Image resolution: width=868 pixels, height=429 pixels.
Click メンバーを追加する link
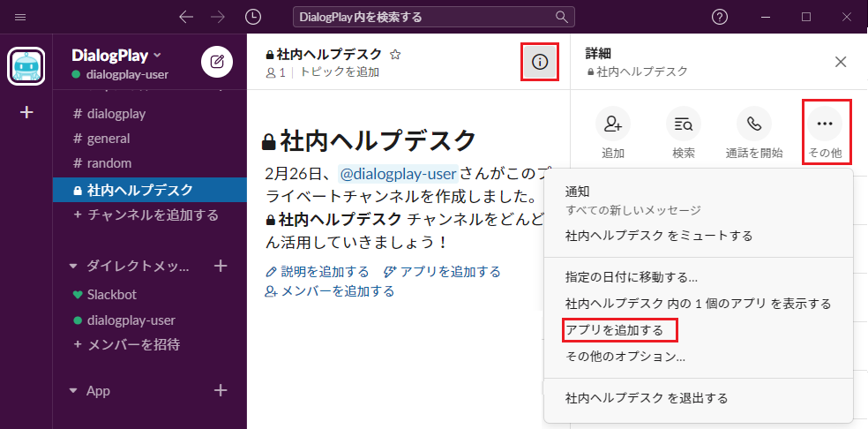[330, 291]
